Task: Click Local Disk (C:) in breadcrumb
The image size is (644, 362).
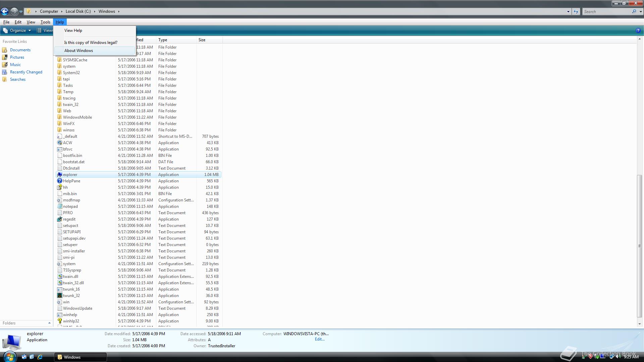Action: pos(78,11)
